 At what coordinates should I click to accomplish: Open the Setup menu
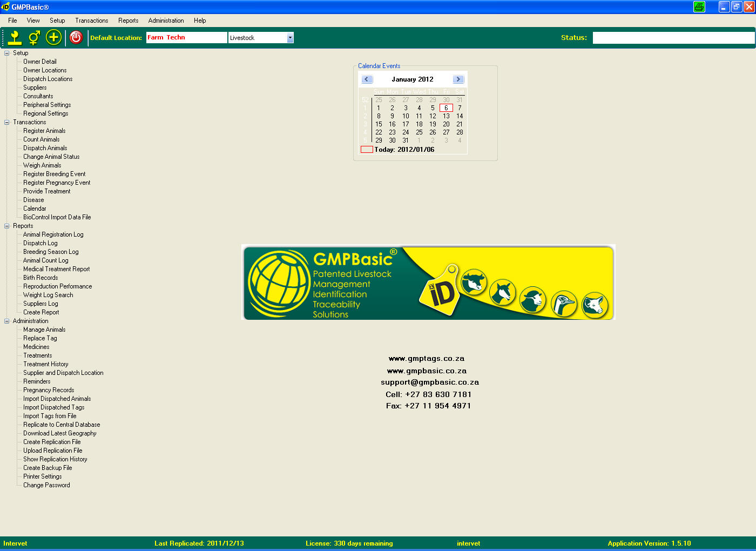click(x=57, y=21)
